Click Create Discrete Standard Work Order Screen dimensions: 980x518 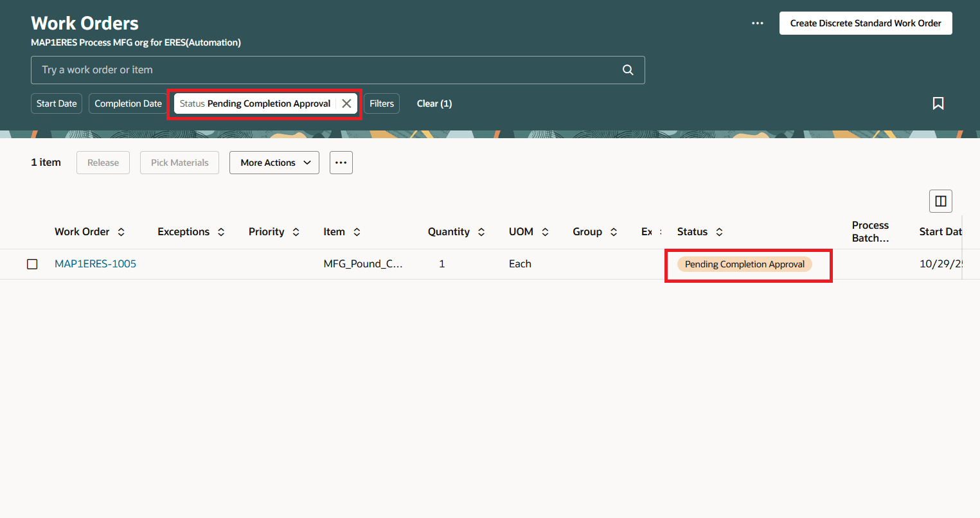coord(866,23)
